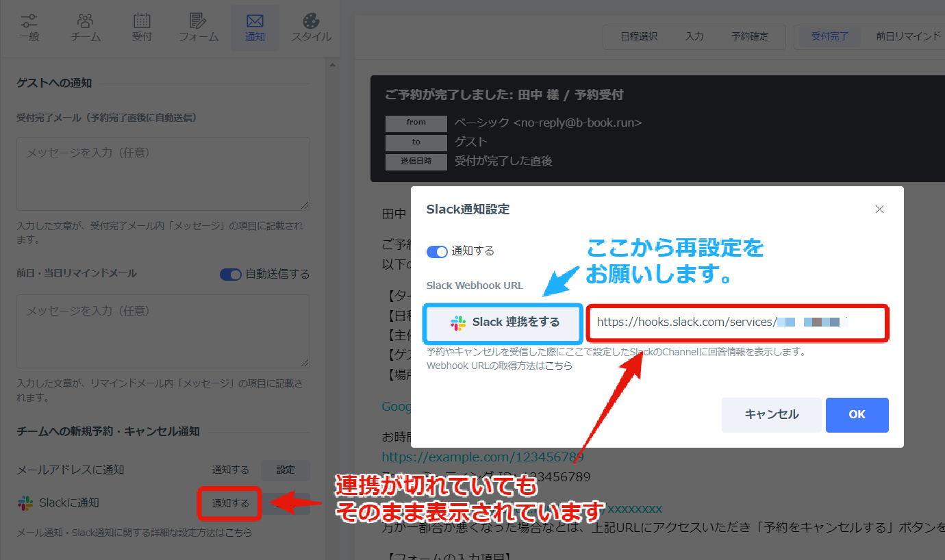Show the 前日リマインド email preview

(908, 36)
